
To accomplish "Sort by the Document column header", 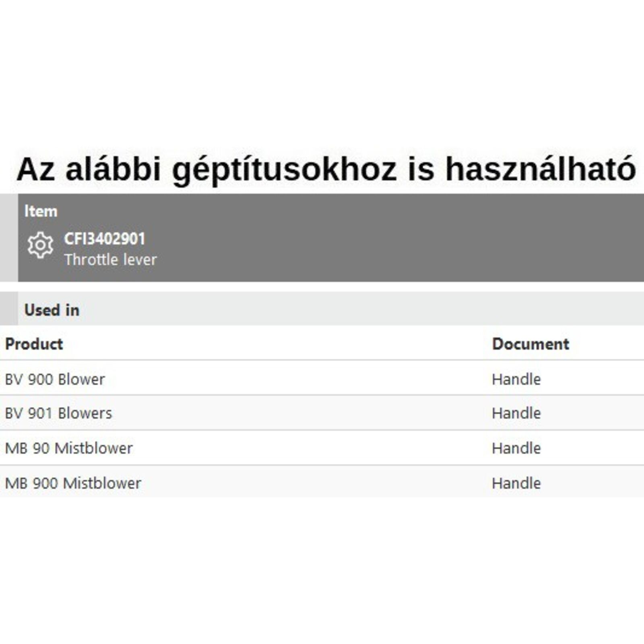I will 530,344.
